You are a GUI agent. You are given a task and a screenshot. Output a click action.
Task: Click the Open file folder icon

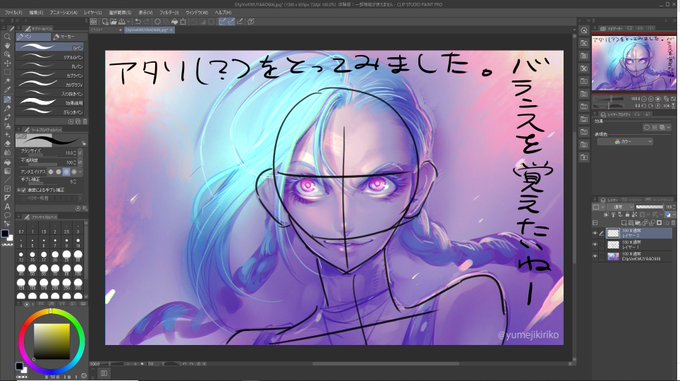point(113,21)
